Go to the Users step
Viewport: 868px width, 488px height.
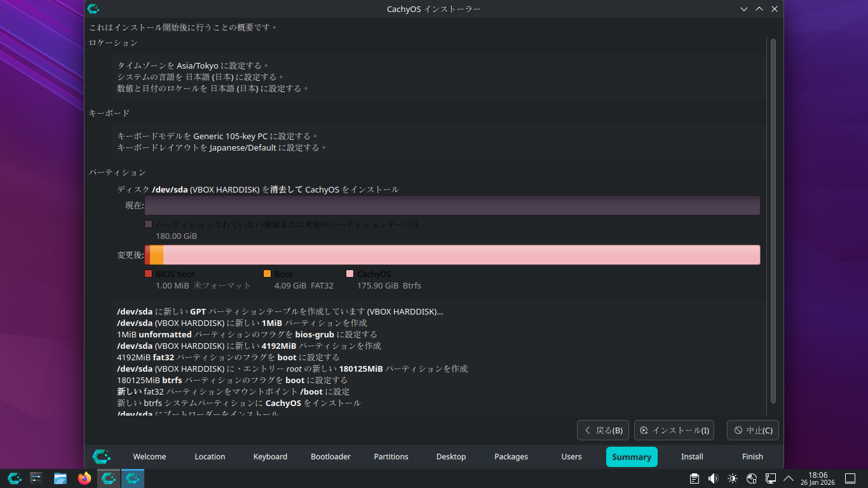571,457
